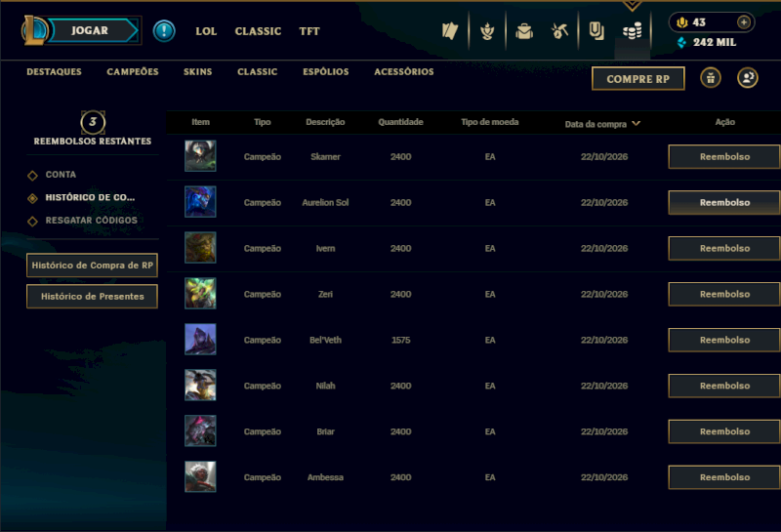Click the plus icon to add RP
The height and width of the screenshot is (532, 781).
pos(744,22)
